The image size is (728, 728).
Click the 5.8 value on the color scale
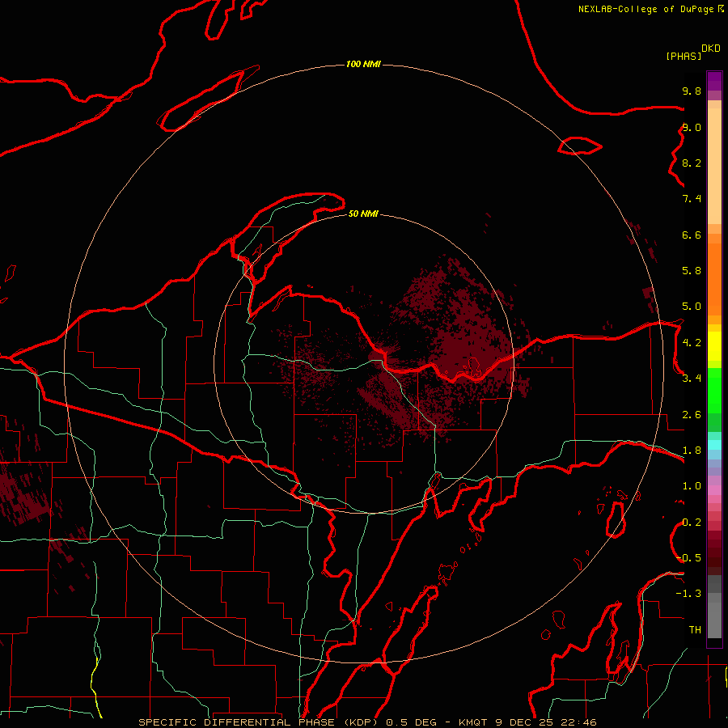(692, 271)
